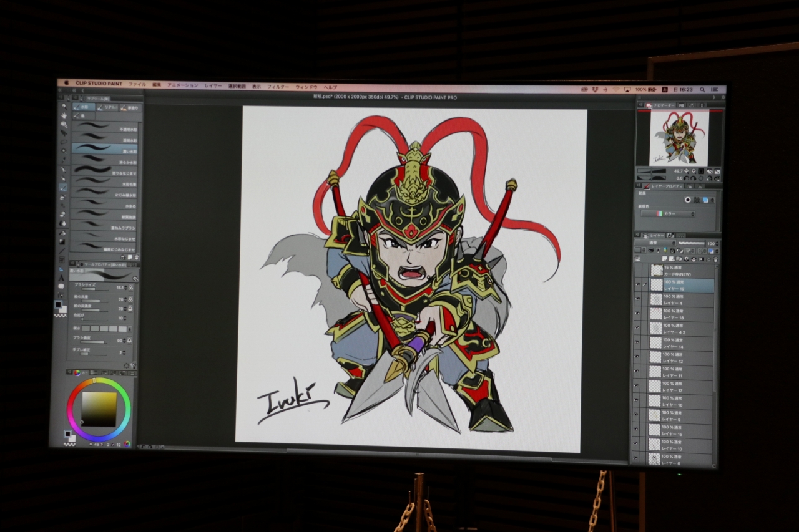The image size is (799, 532).
Task: Open the ファイル menu
Action: coord(137,84)
